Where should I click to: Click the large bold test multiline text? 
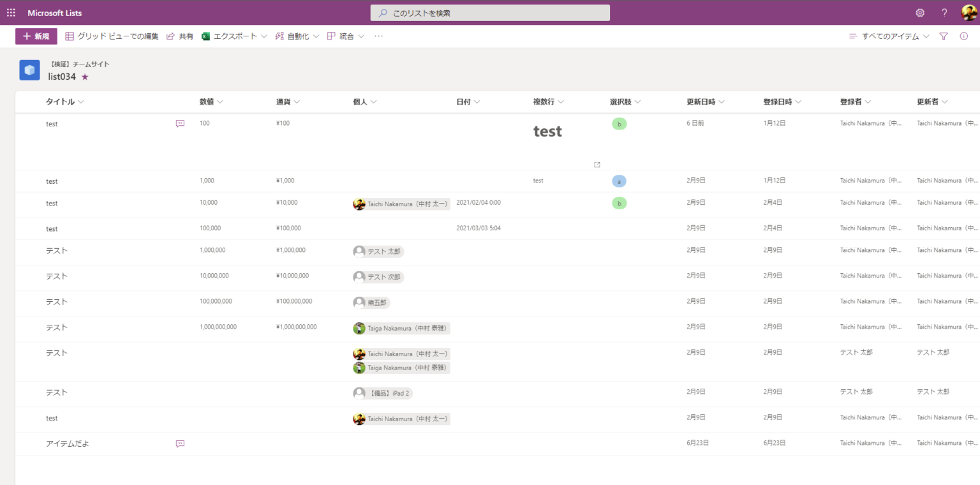547,131
